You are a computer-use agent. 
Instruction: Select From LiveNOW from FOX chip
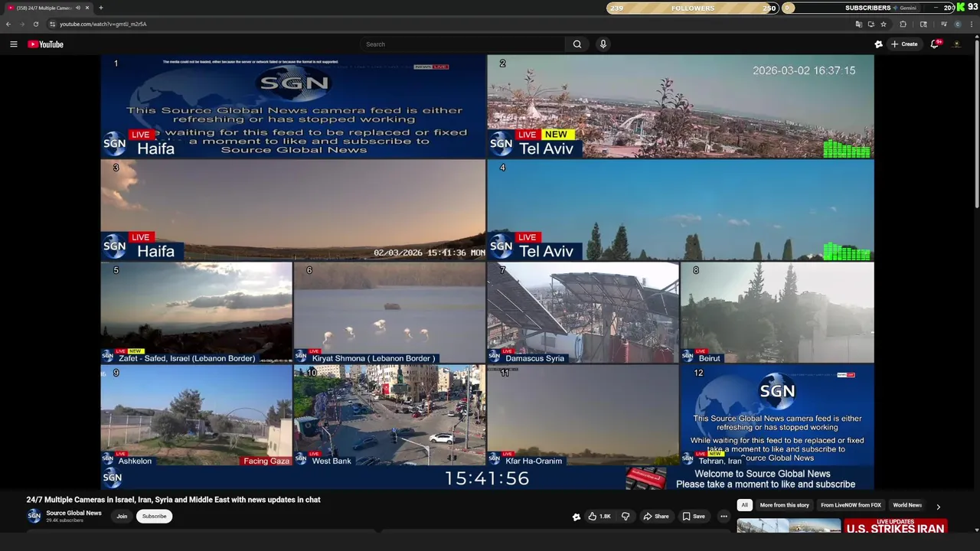(851, 505)
